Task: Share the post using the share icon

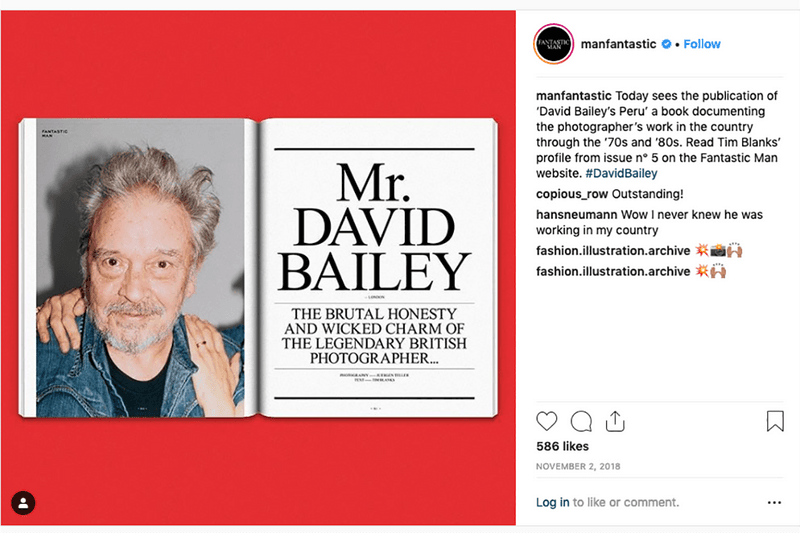Action: coord(615,421)
